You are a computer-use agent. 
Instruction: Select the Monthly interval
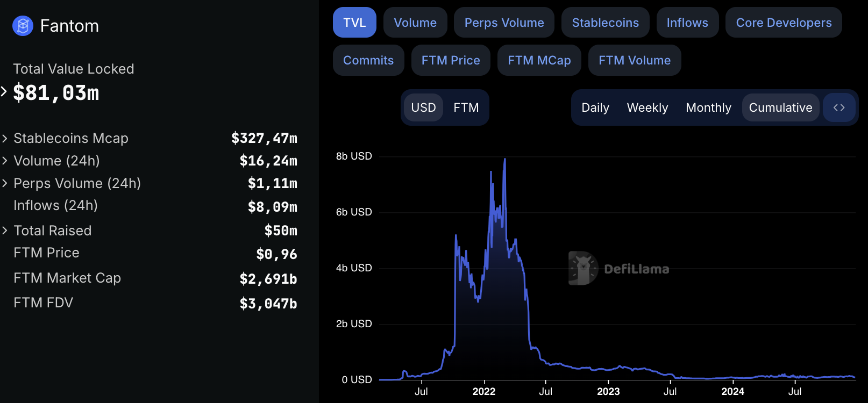coord(708,107)
